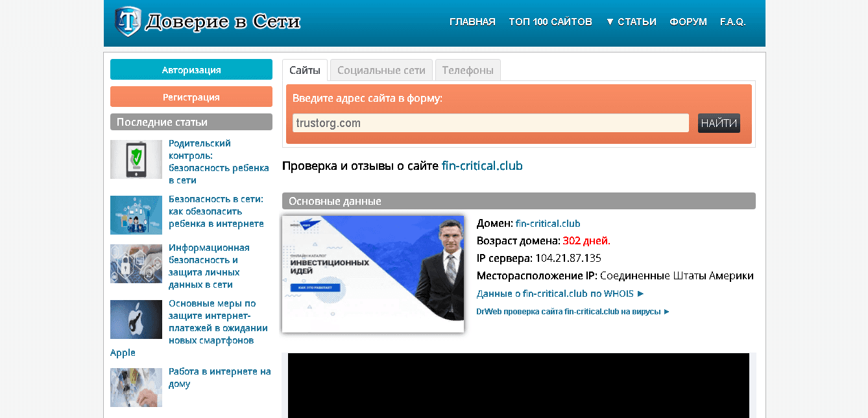Click the network safety article thumbnail
The width and height of the screenshot is (868, 418).
click(x=136, y=215)
